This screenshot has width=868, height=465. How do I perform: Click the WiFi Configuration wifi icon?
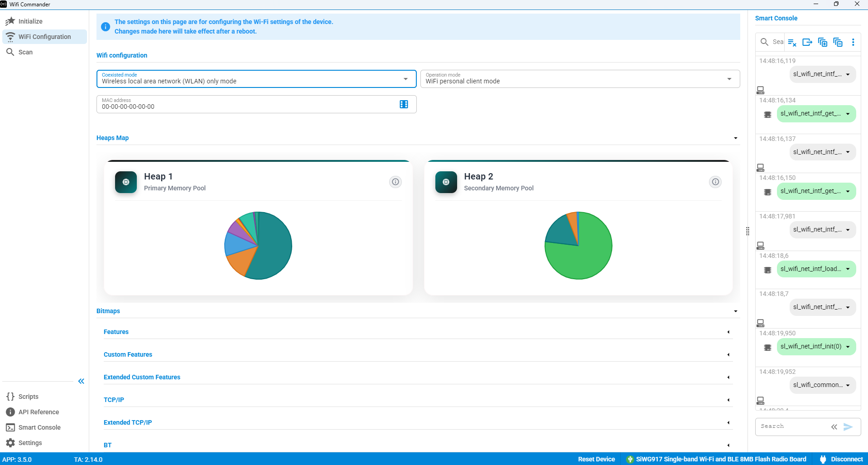click(10, 37)
